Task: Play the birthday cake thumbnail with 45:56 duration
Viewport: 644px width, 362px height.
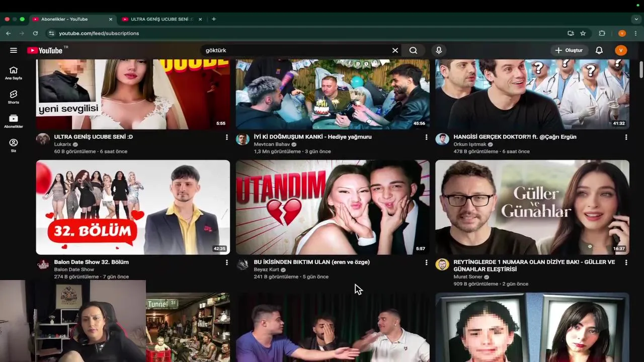Action: coord(333,95)
